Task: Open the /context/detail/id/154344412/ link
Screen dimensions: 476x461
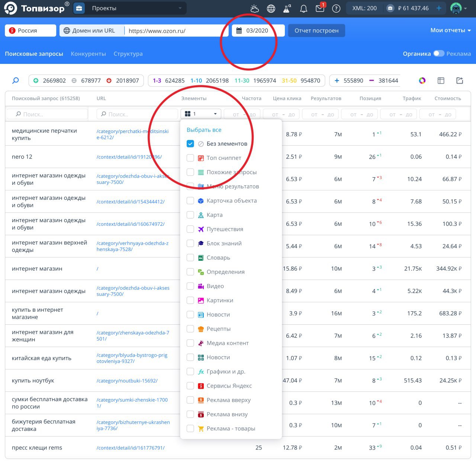Action: click(x=131, y=202)
